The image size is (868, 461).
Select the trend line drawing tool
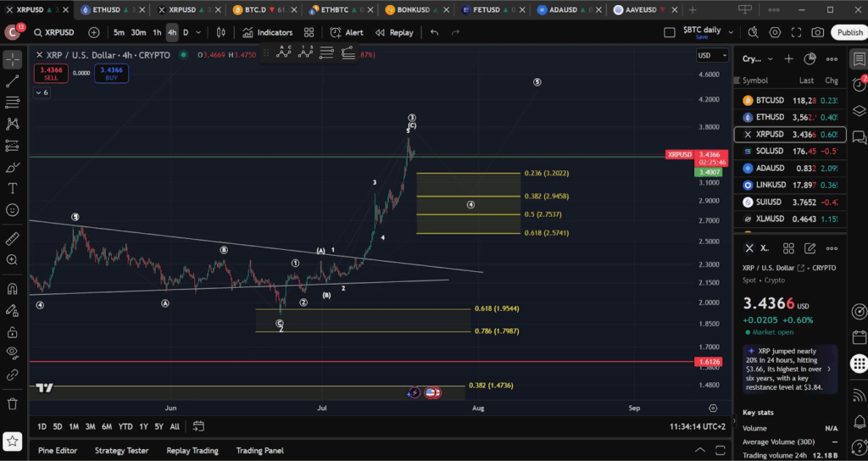(x=12, y=81)
